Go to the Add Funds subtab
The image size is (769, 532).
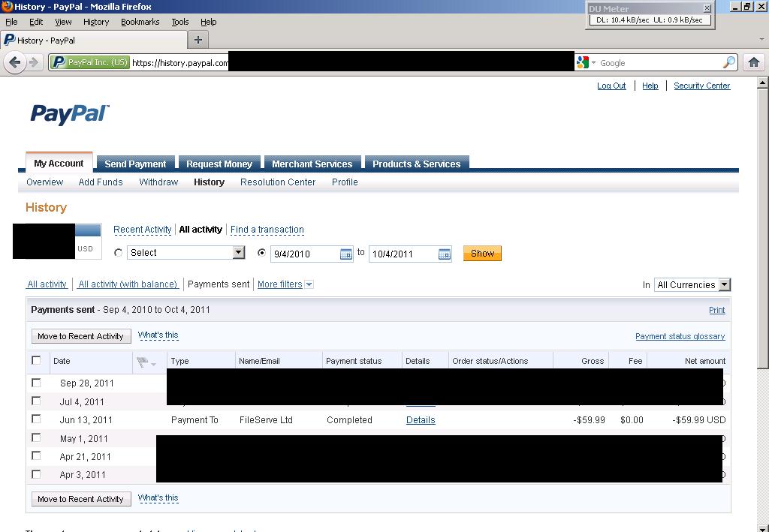101,182
